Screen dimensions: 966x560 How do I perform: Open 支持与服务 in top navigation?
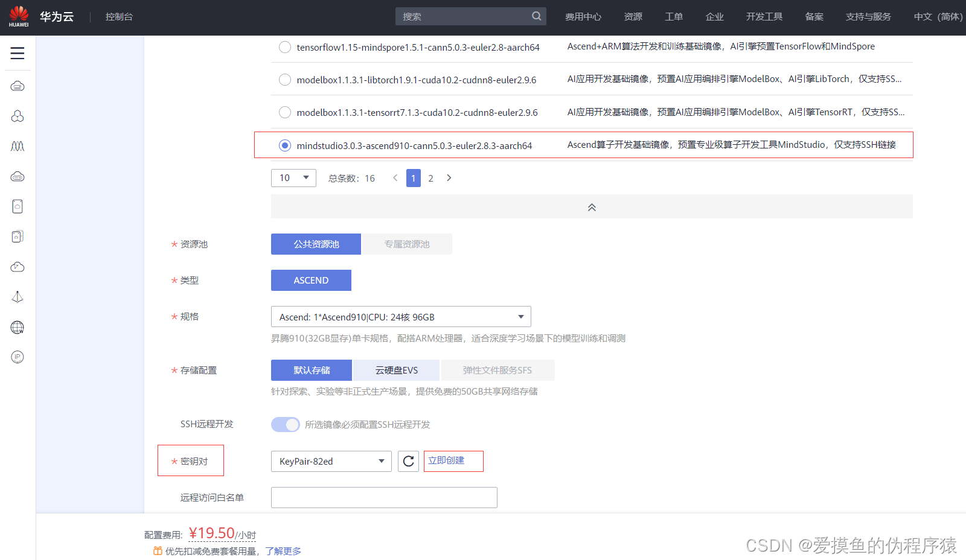868,17
